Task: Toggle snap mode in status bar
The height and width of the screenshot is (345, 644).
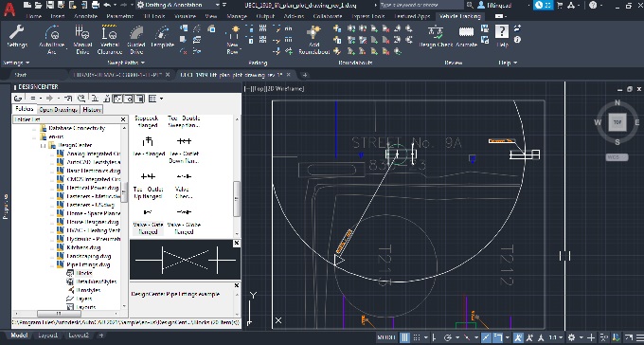Action: point(417,337)
